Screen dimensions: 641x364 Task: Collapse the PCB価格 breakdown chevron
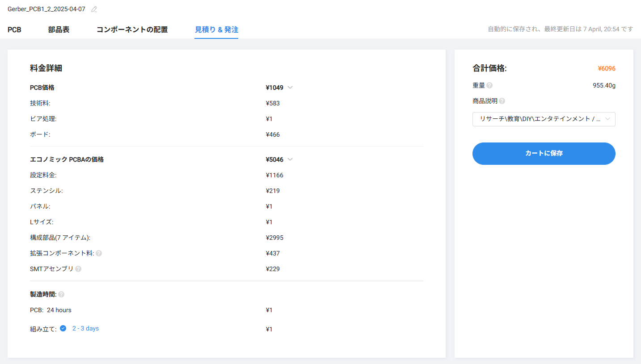pos(290,88)
